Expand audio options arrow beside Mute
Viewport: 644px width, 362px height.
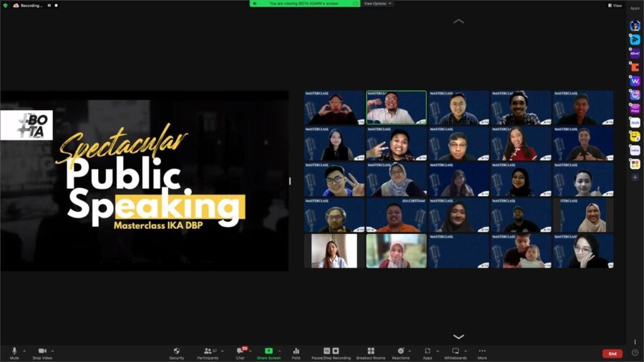(x=25, y=351)
